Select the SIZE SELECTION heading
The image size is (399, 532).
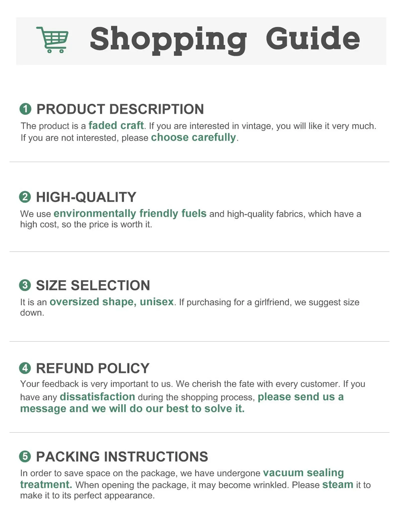[x=93, y=285]
